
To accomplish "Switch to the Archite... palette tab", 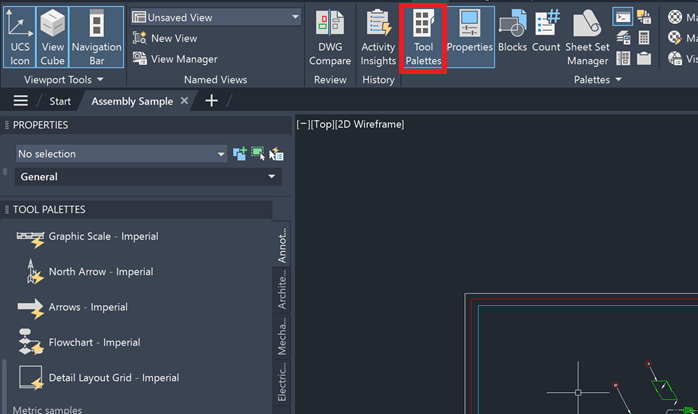I will [x=282, y=291].
